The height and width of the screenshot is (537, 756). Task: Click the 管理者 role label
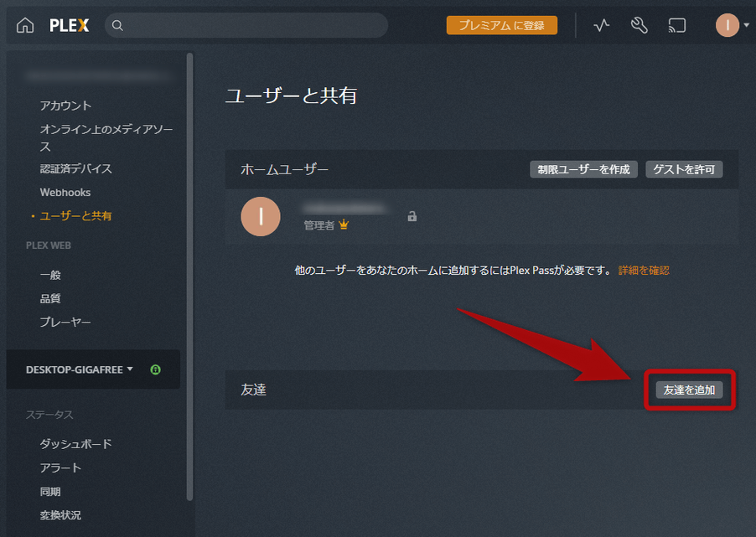318,225
